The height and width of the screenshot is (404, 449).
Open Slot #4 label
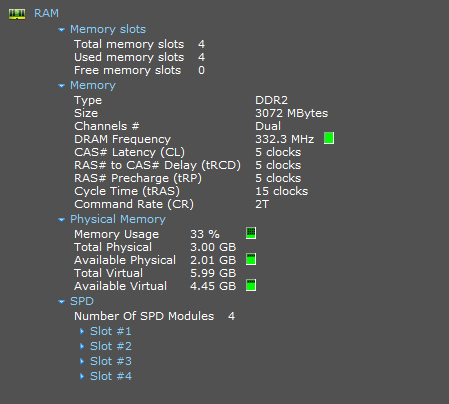[x=111, y=376]
